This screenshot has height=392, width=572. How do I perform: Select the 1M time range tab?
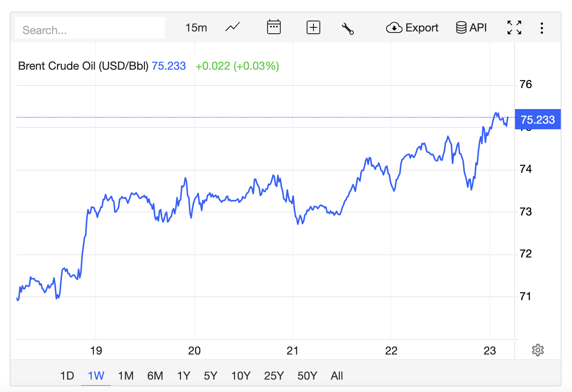[x=126, y=376]
